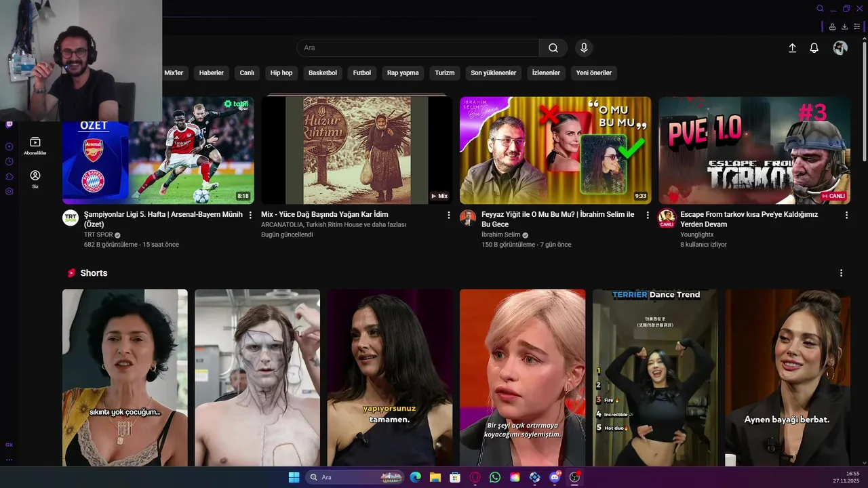Viewport: 868px width, 488px height.
Task: Click the YouTube Ara search field
Action: 418,47
